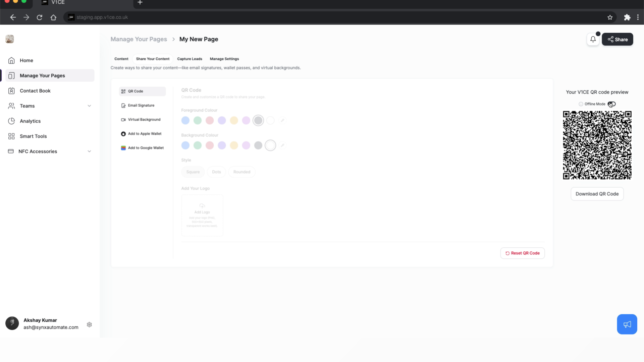Select the QR Code option

[142, 91]
